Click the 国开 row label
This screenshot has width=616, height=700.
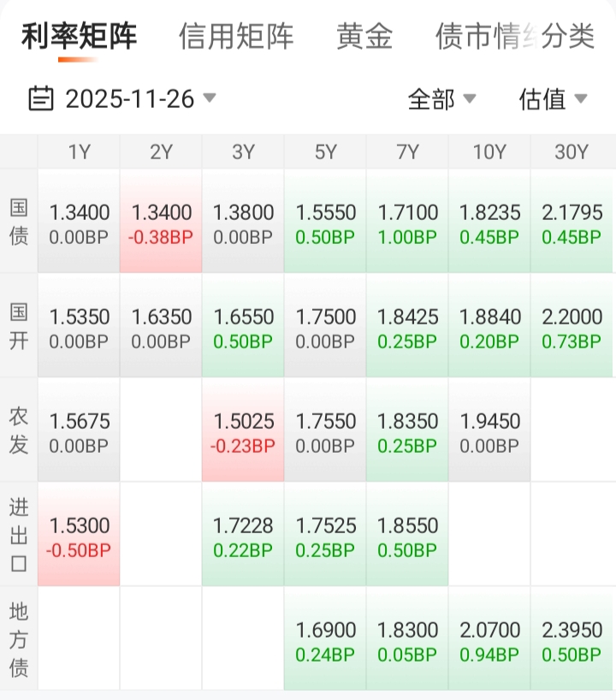[19, 327]
